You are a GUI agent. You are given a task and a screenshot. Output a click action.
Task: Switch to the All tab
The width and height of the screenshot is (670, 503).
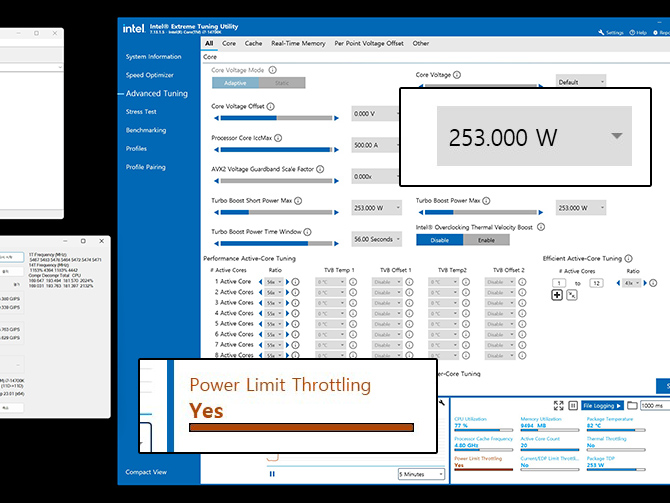point(209,43)
